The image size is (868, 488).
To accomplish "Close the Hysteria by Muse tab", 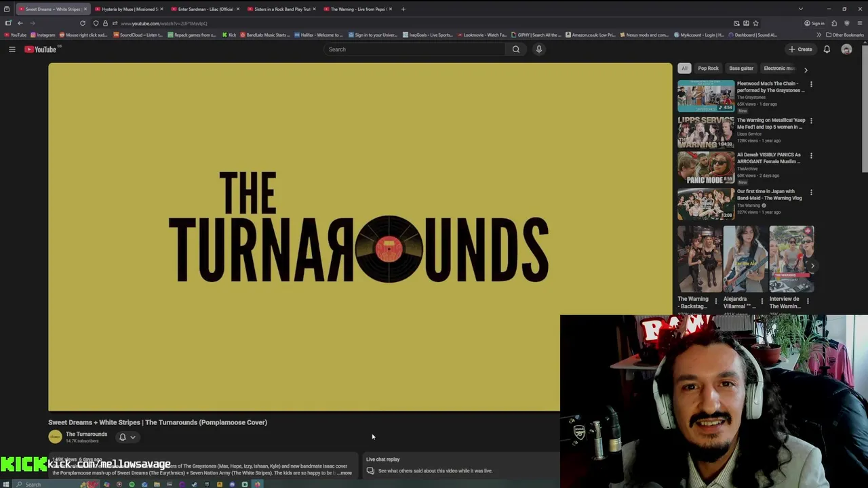I will (x=161, y=9).
